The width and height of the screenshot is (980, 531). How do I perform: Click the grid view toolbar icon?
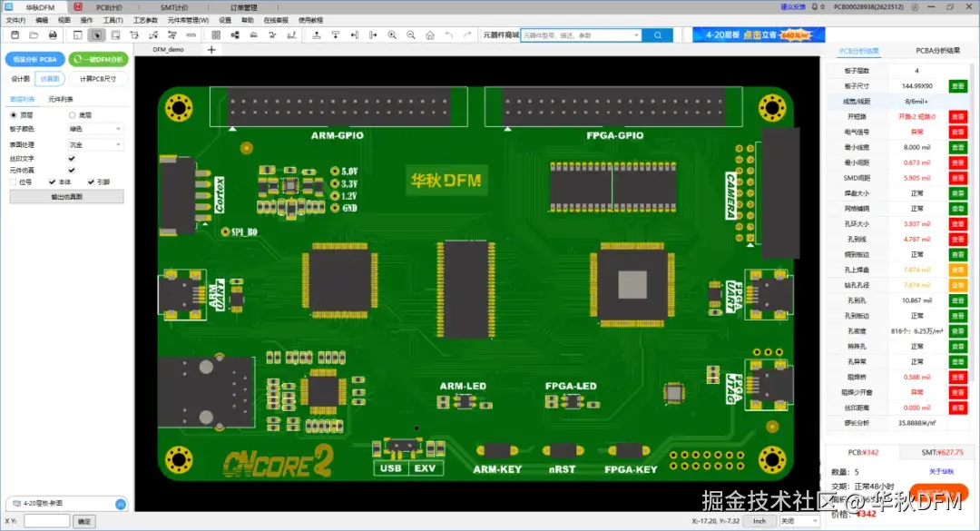tap(216, 35)
